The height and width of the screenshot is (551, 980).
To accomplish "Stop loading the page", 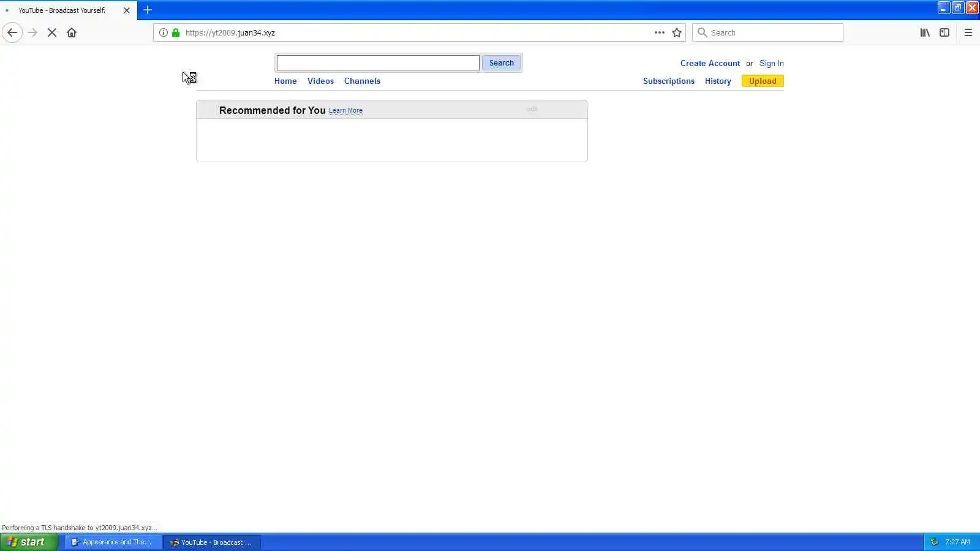I will point(52,32).
